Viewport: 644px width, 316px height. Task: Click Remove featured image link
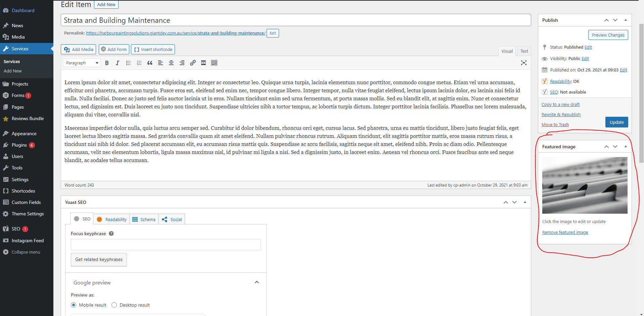click(x=565, y=232)
